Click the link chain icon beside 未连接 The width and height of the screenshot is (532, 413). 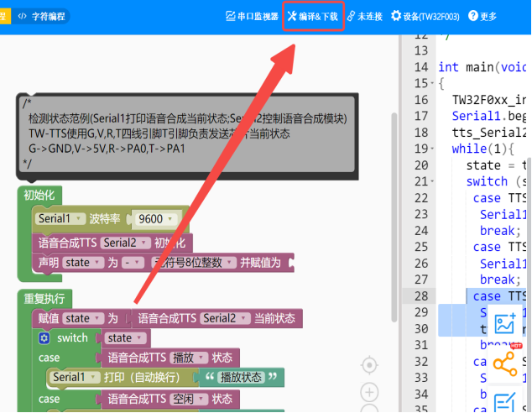[x=351, y=16]
